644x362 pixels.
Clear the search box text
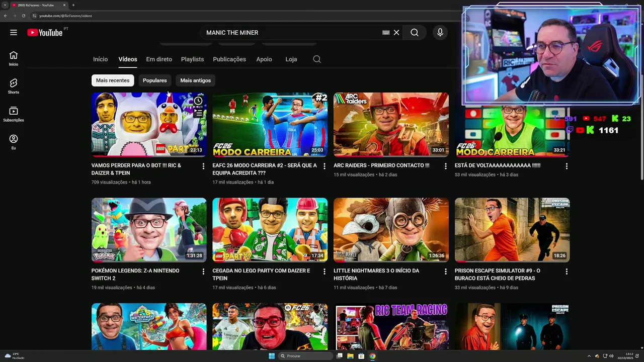tap(396, 33)
